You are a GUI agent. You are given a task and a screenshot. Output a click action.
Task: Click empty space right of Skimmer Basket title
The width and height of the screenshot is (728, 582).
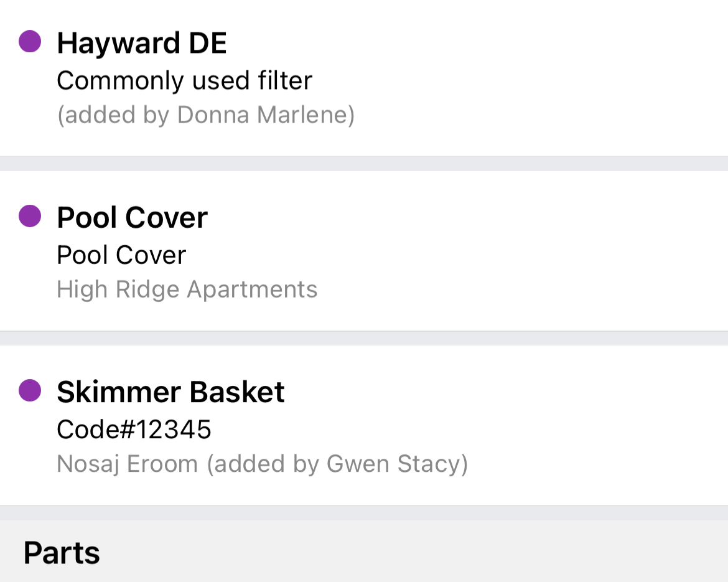[498, 392]
